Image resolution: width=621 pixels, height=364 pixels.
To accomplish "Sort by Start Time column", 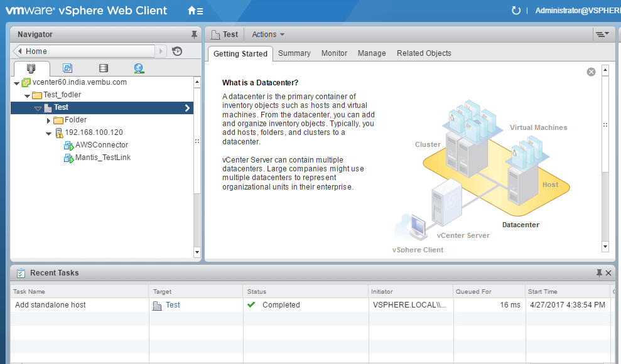I will tap(567, 292).
